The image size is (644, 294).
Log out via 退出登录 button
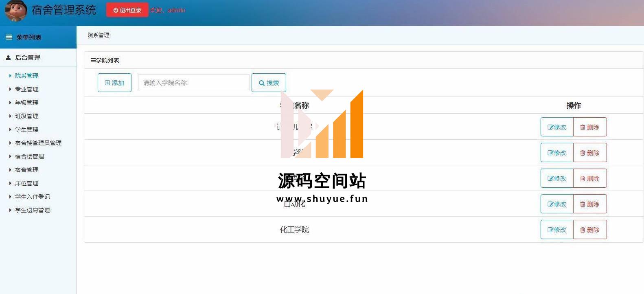tap(127, 10)
